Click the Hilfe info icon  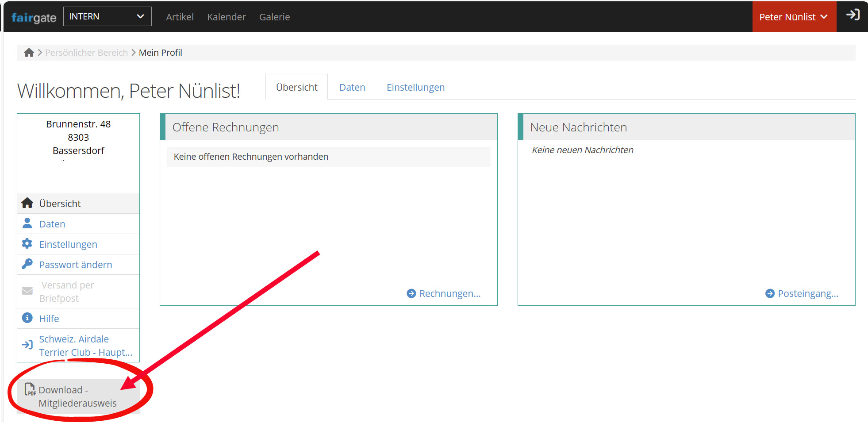[27, 318]
